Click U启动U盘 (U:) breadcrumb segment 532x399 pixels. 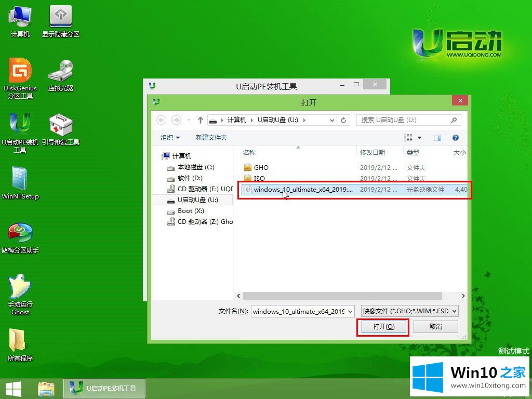pos(277,120)
